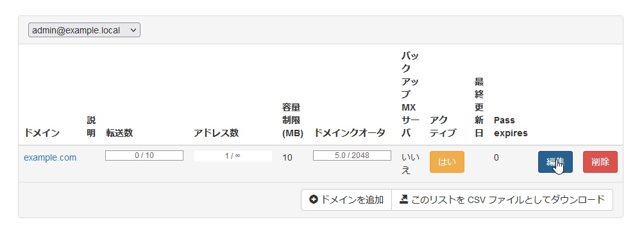Click the ドメインクオータ column header
644x248 pixels.
(x=350, y=133)
